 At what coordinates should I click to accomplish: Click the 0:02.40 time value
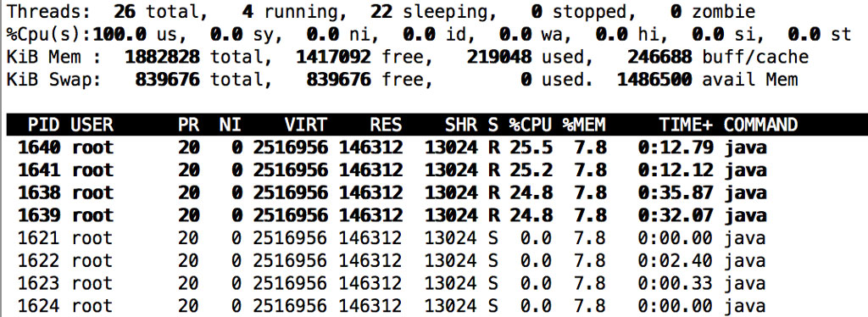(676, 261)
